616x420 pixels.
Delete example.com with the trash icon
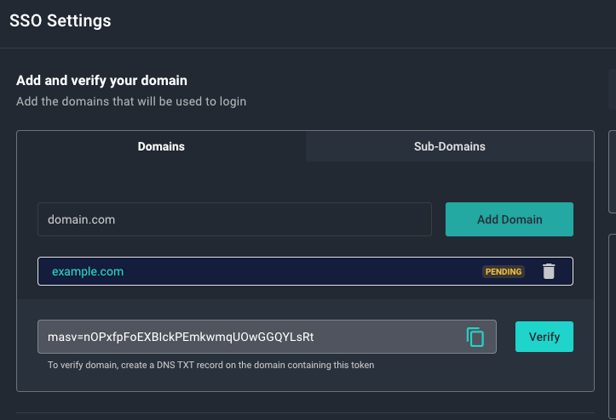(548, 271)
